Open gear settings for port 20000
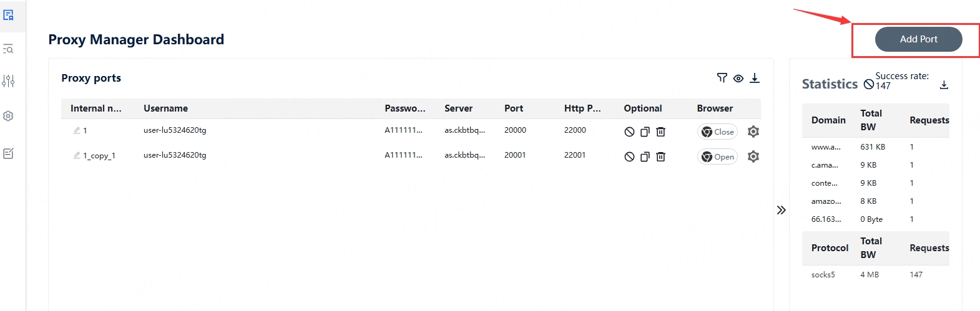The image size is (980, 311). [x=753, y=132]
